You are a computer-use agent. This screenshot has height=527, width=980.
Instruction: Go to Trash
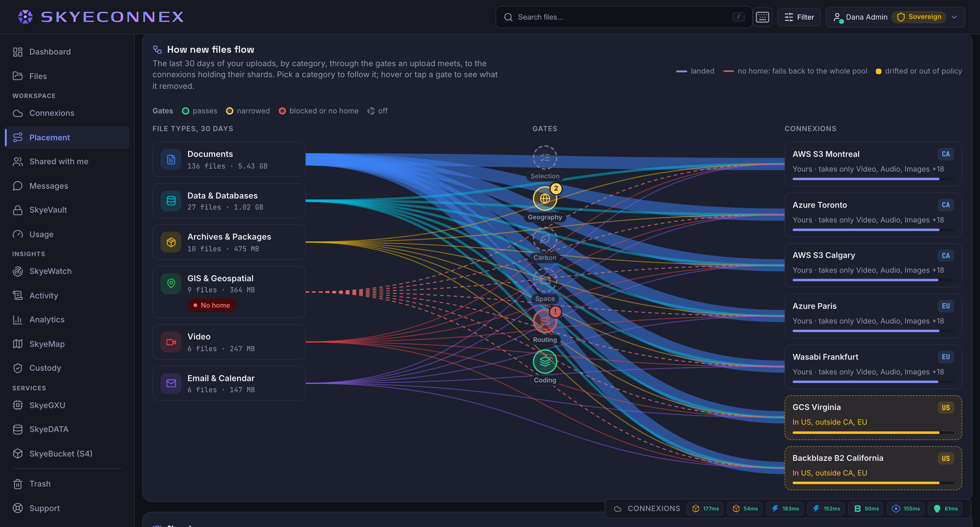(x=67, y=483)
